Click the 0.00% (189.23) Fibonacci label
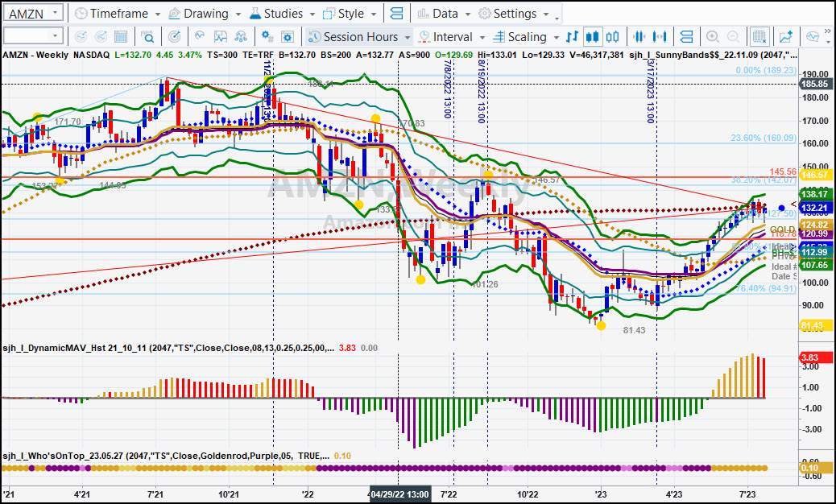Image resolution: width=836 pixels, height=504 pixels. point(766,70)
